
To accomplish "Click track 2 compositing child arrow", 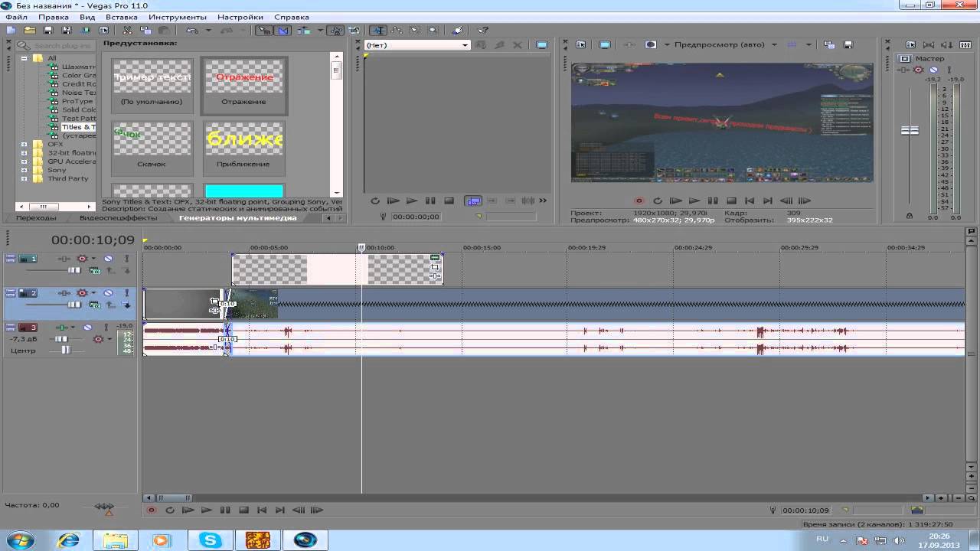I will [x=127, y=305].
